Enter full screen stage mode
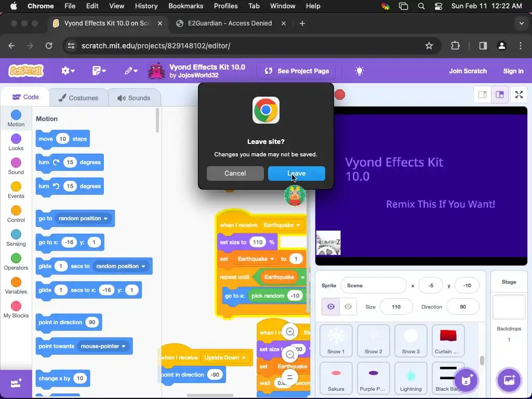 (519, 95)
